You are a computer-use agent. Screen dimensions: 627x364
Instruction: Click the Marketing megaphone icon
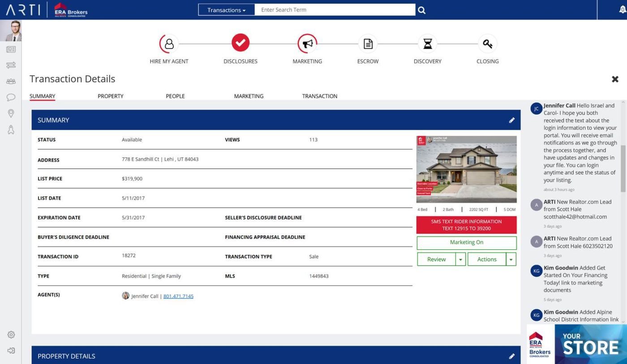click(x=308, y=43)
